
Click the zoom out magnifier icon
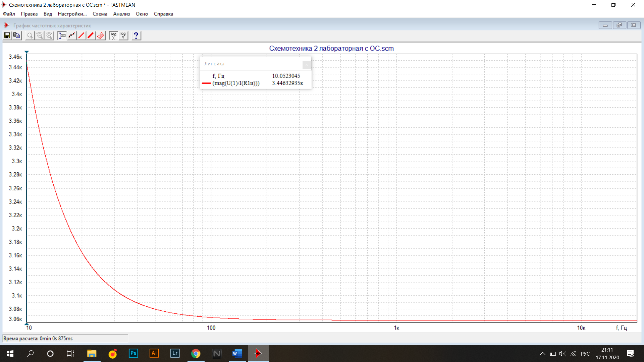pyautogui.click(x=40, y=36)
